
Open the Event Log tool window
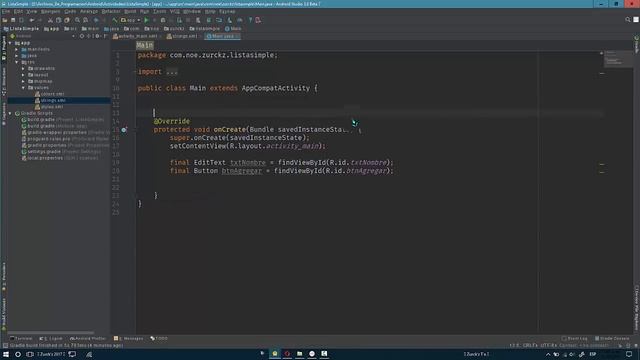575,338
